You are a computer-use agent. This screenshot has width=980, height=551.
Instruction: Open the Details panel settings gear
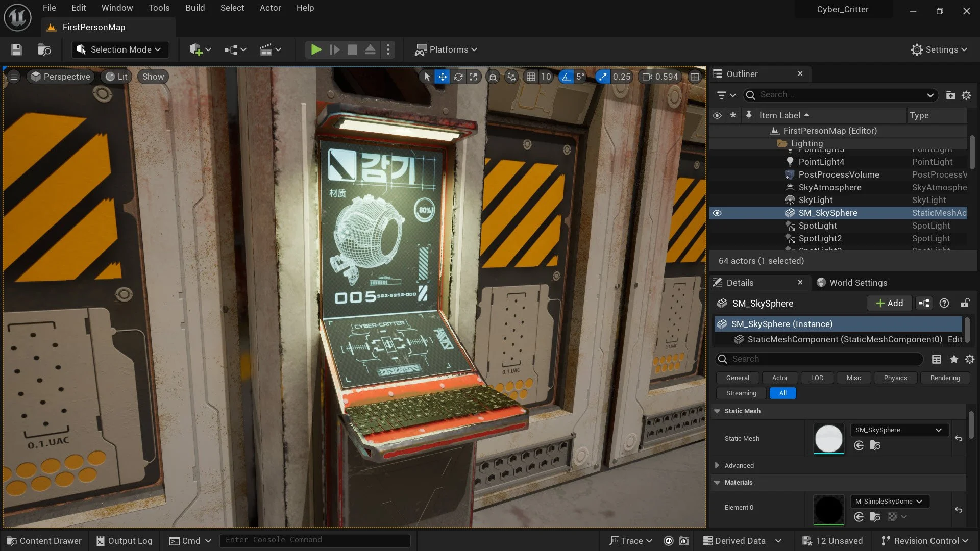pyautogui.click(x=970, y=359)
